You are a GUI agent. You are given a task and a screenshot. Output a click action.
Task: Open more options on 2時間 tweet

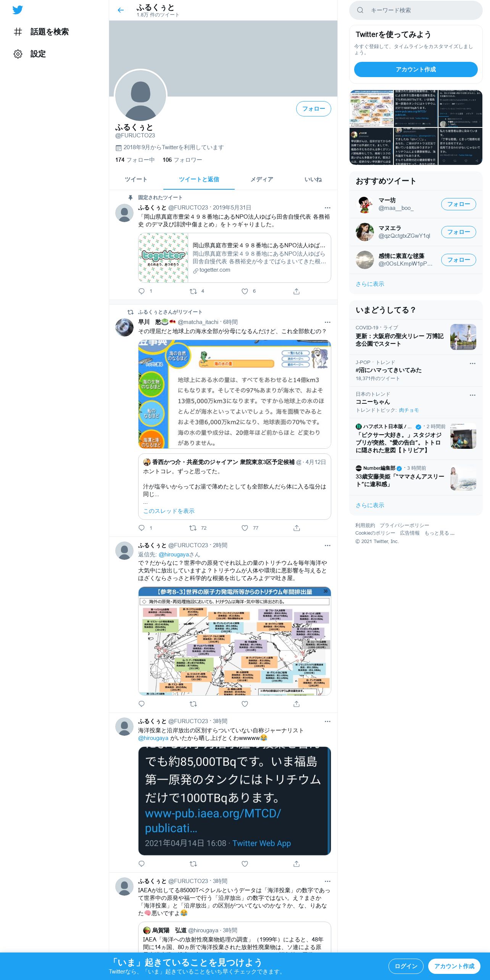[327, 546]
